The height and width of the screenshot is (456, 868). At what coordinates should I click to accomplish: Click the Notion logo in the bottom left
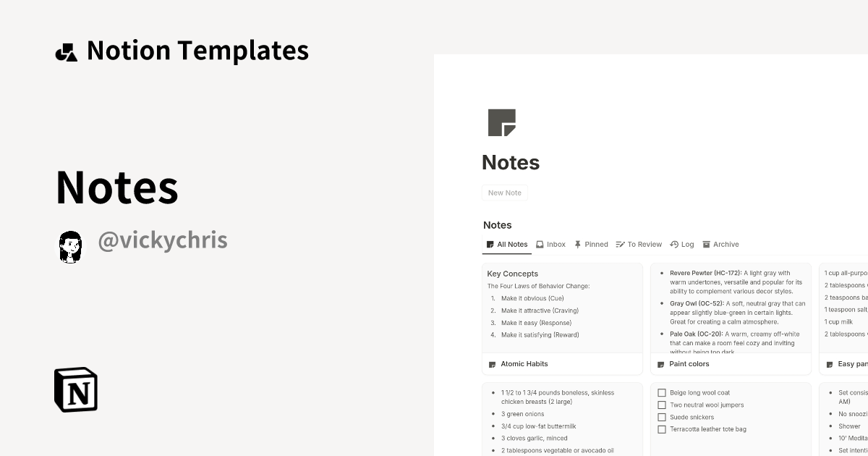76,389
